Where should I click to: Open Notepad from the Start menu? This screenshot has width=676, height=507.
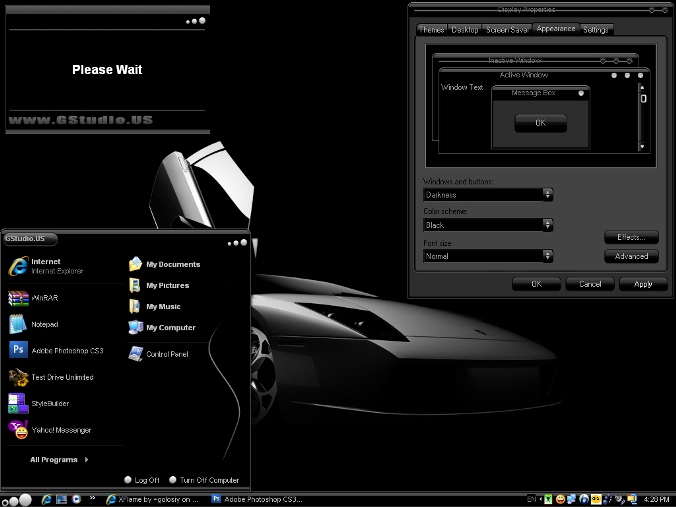pyautogui.click(x=33, y=324)
